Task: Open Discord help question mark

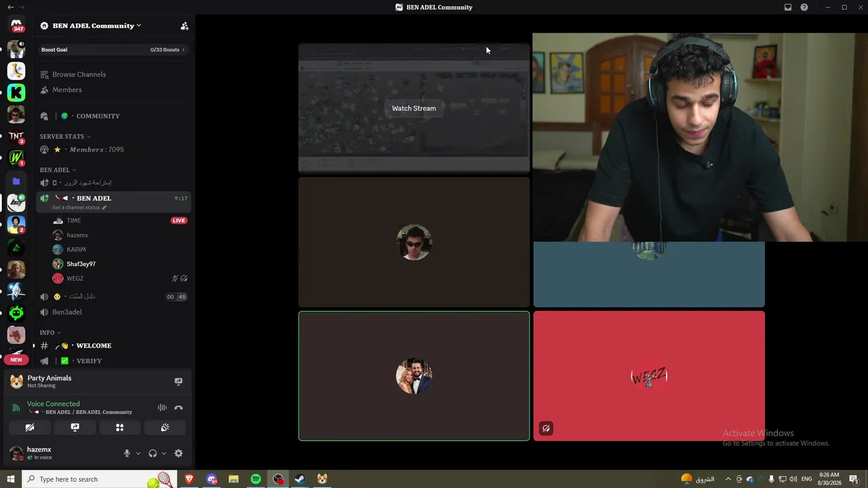Action: pyautogui.click(x=804, y=7)
